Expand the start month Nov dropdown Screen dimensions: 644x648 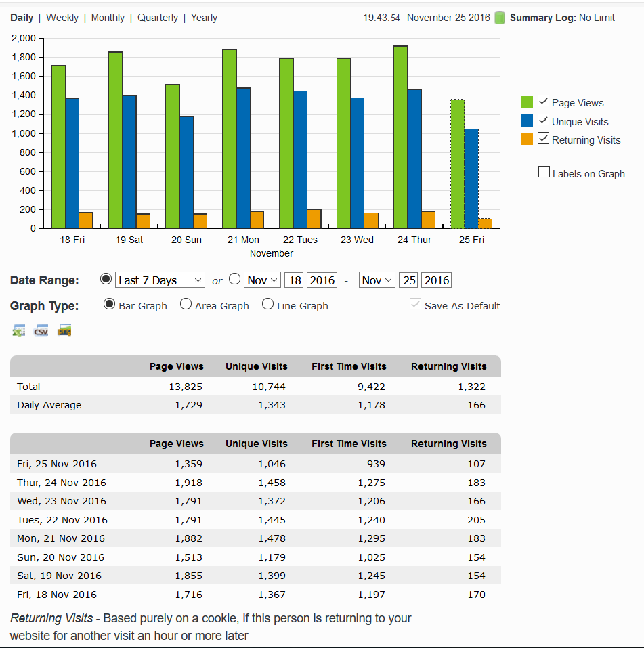(x=262, y=280)
